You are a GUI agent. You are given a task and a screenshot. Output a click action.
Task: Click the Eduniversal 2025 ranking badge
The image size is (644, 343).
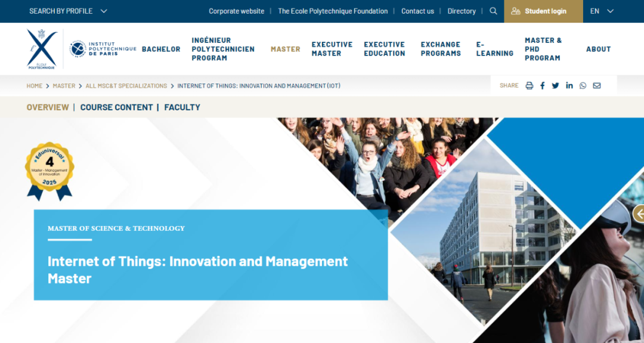click(49, 171)
